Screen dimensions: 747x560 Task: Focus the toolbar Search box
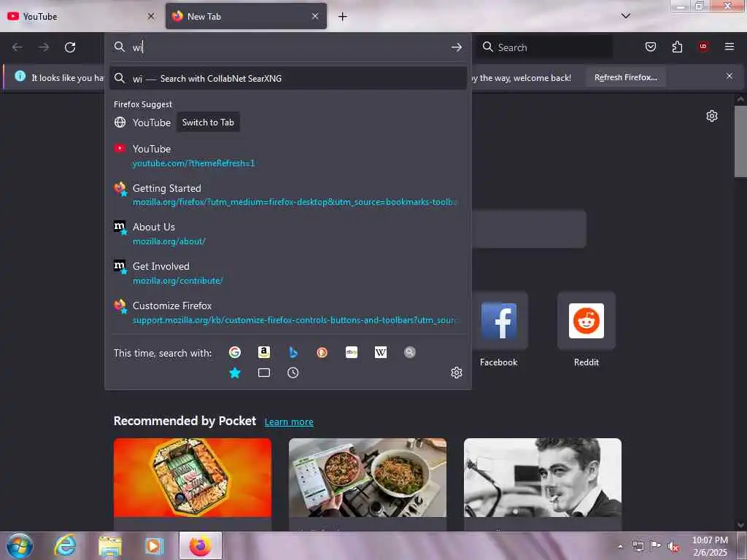pyautogui.click(x=544, y=47)
